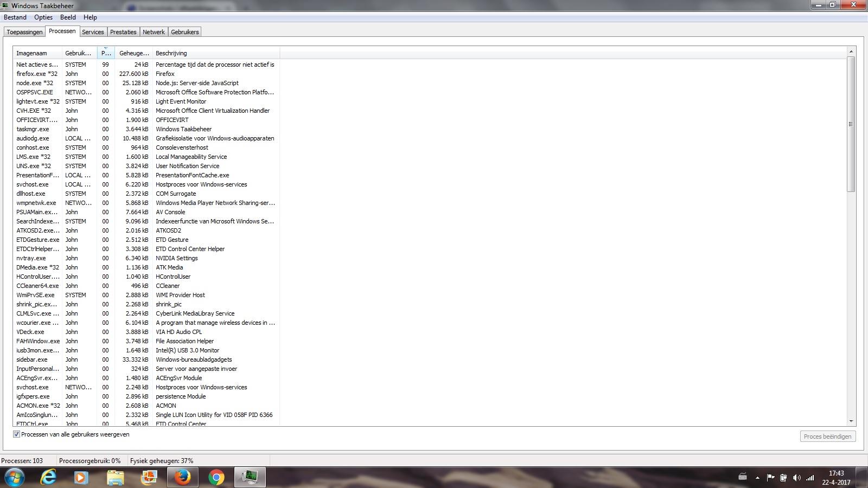Select the igfxpers.exe process
868x488 pixels.
coord(146,396)
